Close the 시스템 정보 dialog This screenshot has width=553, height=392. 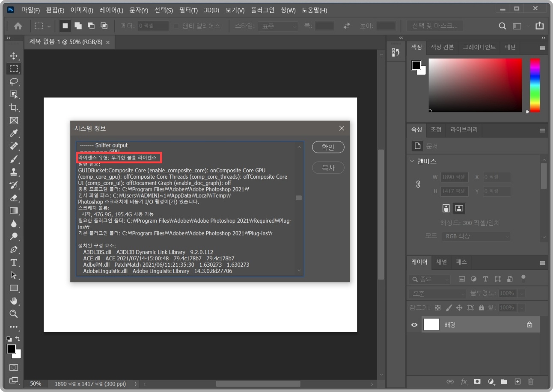[342, 128]
